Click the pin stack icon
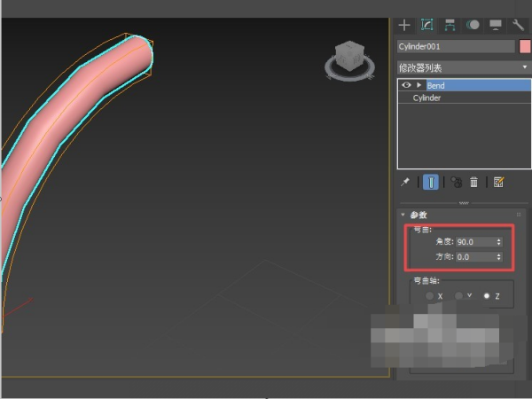The image size is (532, 399). click(x=405, y=182)
